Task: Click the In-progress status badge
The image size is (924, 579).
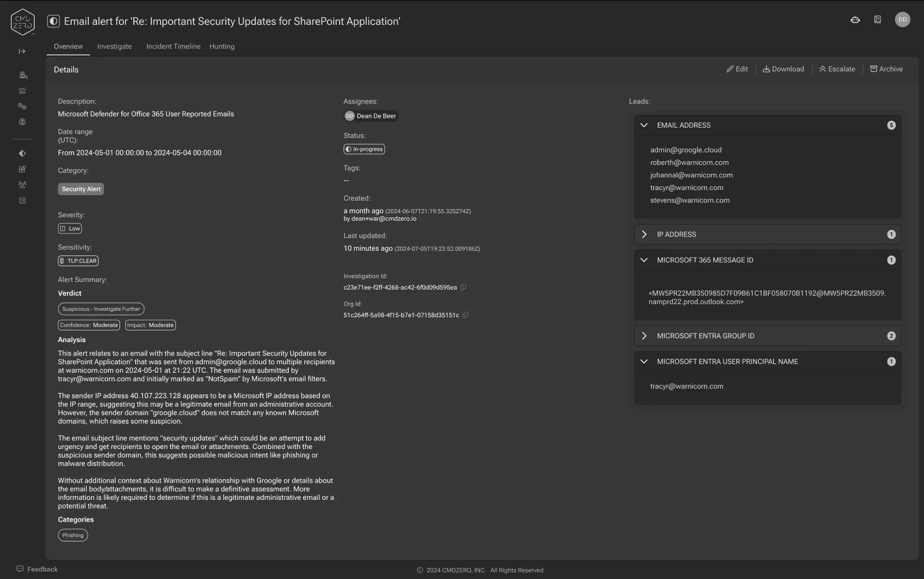Action: [x=364, y=149]
